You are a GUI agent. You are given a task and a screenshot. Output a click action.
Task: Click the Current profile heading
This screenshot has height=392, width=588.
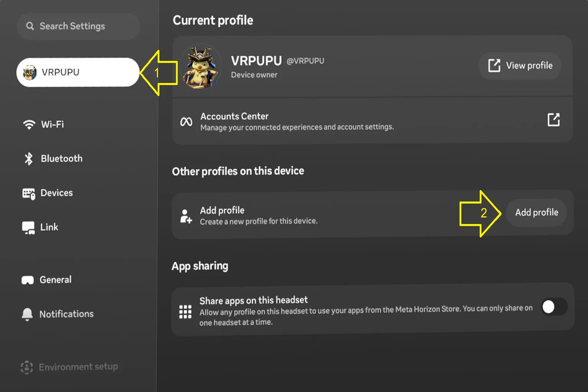[213, 20]
